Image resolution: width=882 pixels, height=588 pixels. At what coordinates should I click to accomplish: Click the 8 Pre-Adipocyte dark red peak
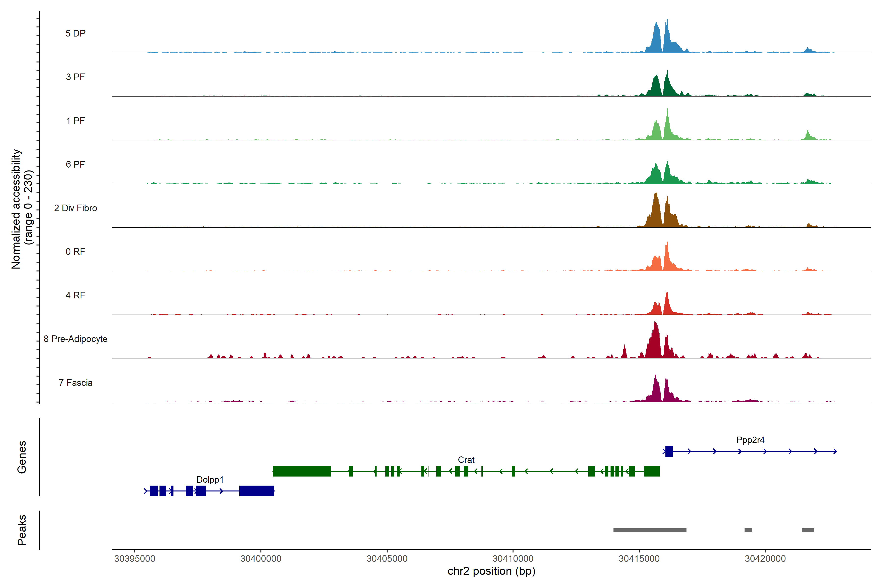pyautogui.click(x=655, y=343)
